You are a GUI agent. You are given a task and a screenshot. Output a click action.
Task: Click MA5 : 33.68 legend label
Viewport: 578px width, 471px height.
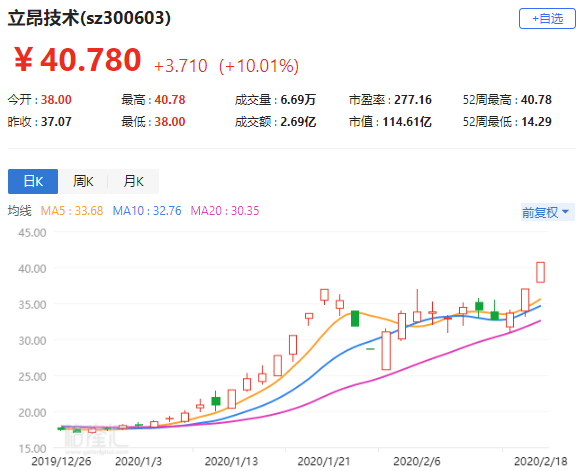pyautogui.click(x=72, y=211)
